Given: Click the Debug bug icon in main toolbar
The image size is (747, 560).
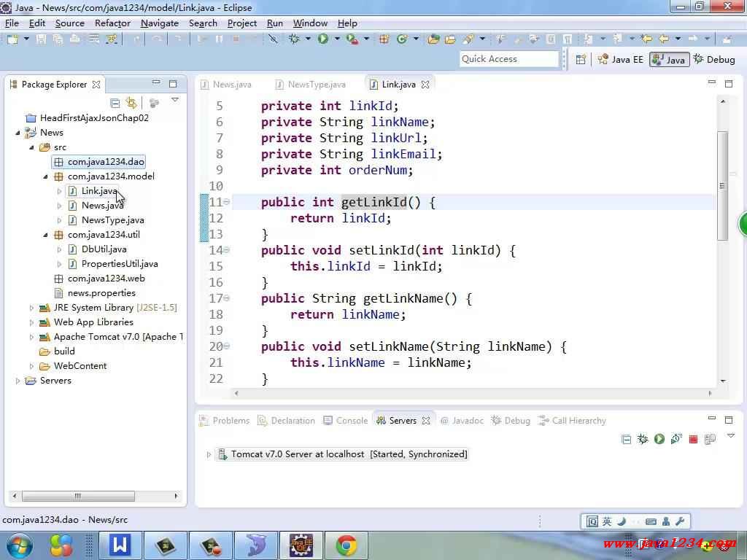Looking at the screenshot, I should (x=295, y=39).
